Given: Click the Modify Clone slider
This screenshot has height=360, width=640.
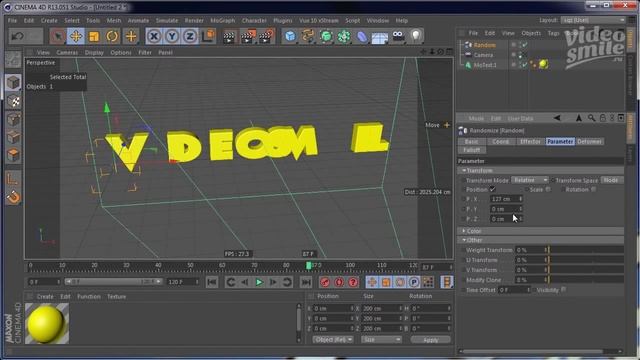Looking at the screenshot, I should 586,280.
